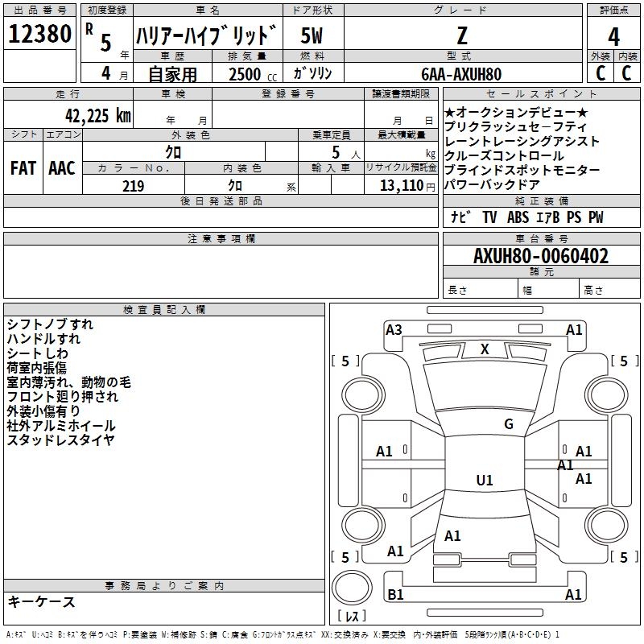The image size is (644, 644).
Task: Select the inspector note 荷室内張傷
Action: click(36, 368)
